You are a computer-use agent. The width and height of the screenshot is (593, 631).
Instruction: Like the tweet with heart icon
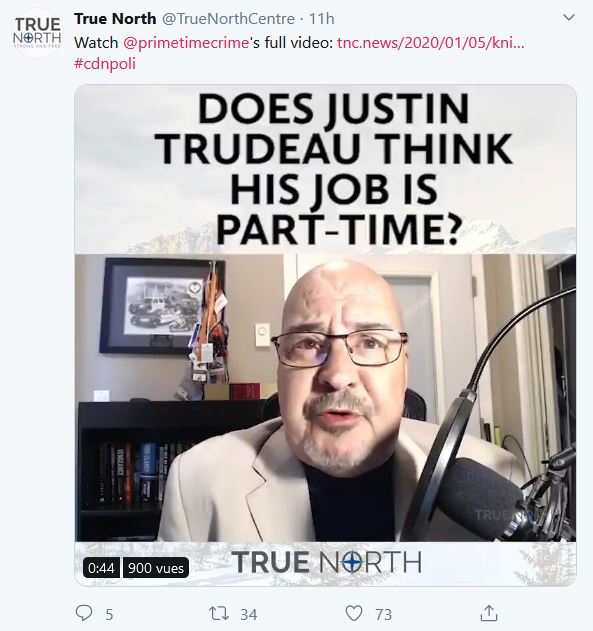point(354,613)
